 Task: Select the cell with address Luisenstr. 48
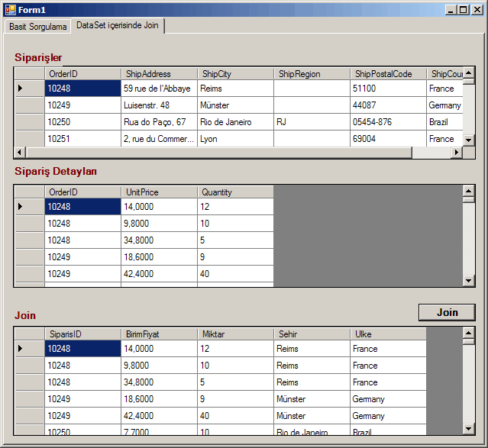click(x=159, y=105)
